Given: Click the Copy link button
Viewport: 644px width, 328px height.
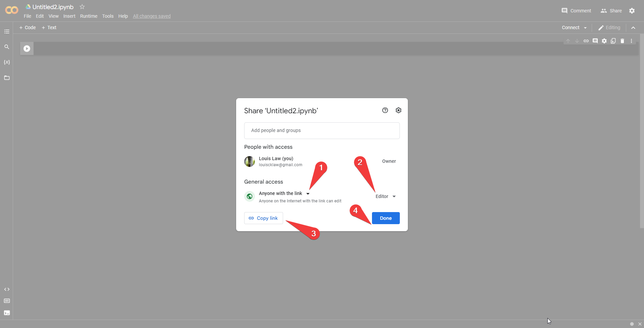Looking at the screenshot, I should click(264, 218).
